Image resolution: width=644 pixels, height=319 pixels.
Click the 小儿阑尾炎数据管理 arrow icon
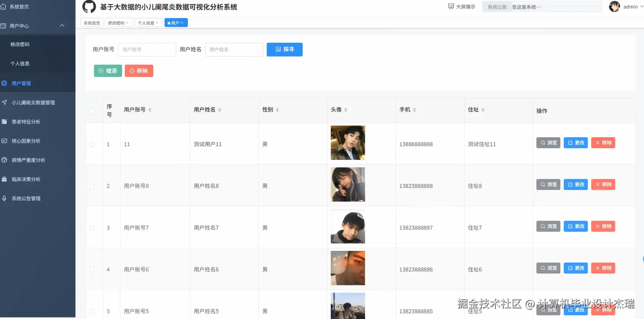[4, 102]
